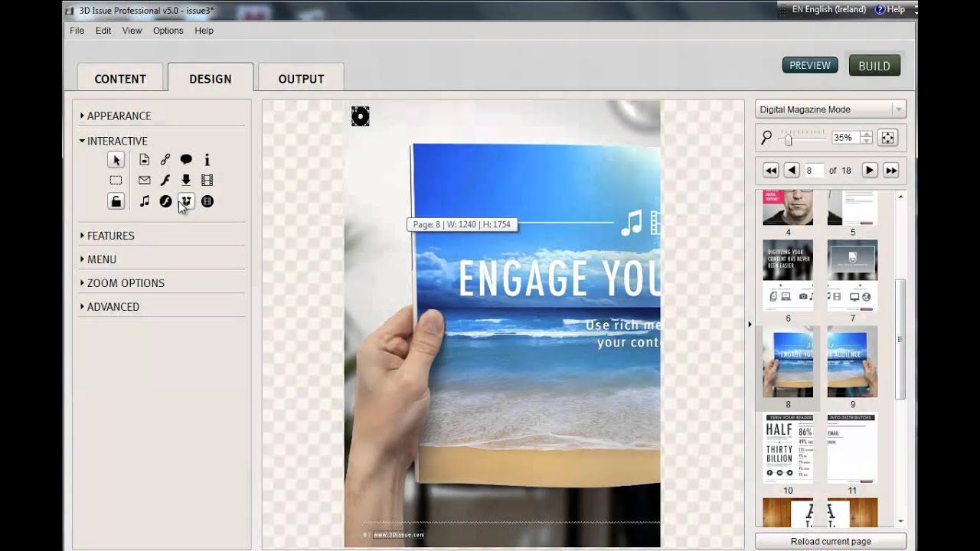Pick the page link tool icon
This screenshot has width=980, height=551.
[144, 160]
